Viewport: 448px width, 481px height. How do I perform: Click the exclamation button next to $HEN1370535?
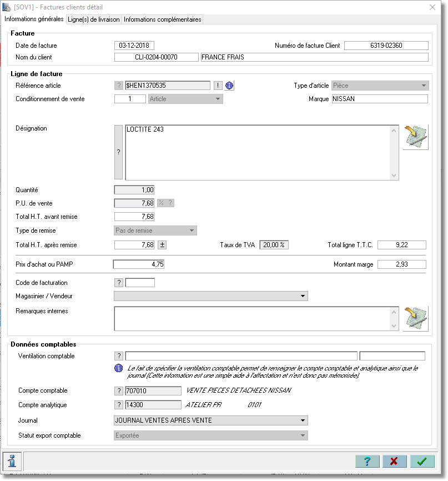click(218, 86)
